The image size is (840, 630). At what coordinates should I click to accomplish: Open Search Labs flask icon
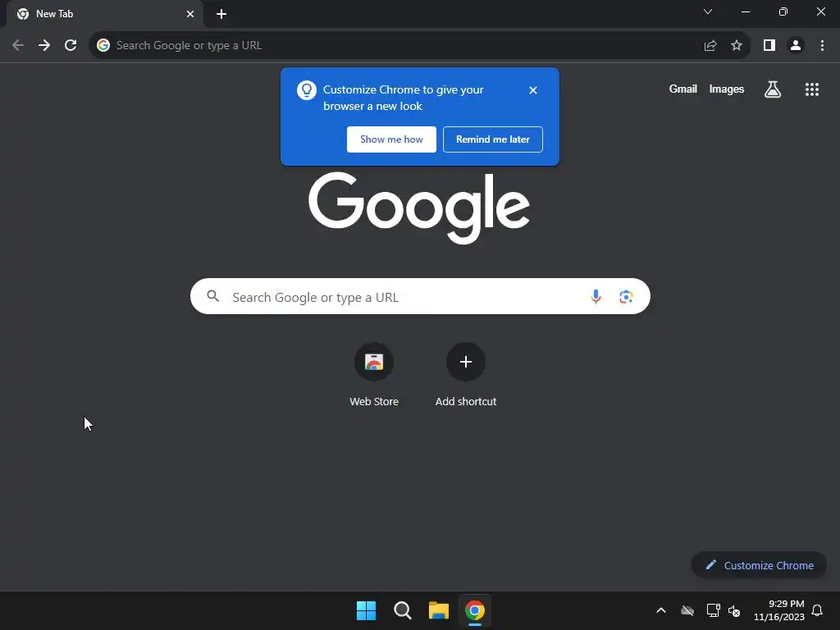(x=773, y=89)
